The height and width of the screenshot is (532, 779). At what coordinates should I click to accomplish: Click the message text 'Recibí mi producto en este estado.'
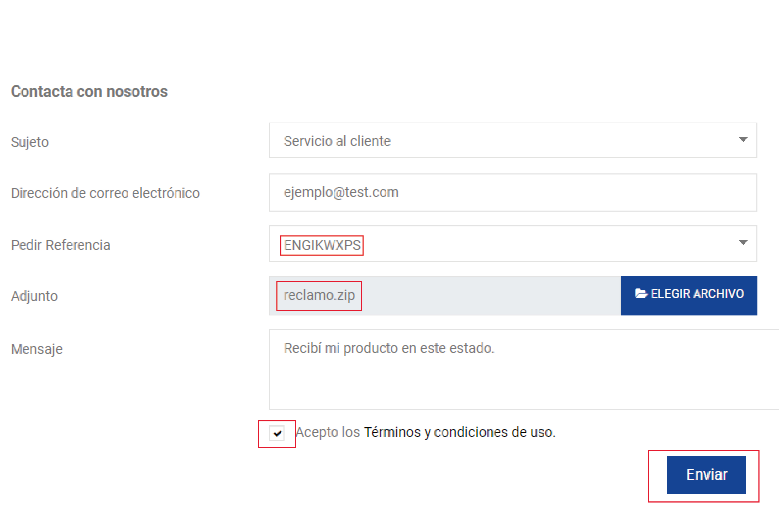(x=389, y=348)
